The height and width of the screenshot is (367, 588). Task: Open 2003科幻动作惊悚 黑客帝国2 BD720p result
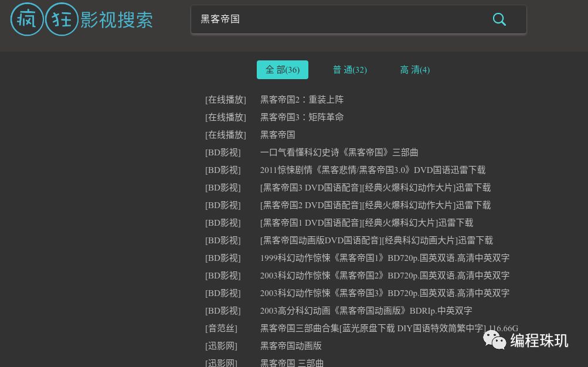click(385, 276)
